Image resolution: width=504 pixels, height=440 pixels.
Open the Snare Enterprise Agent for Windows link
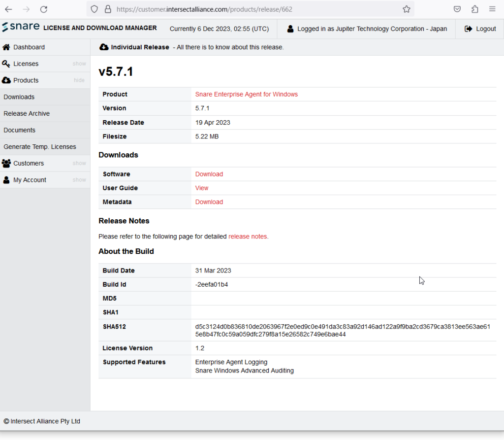247,94
